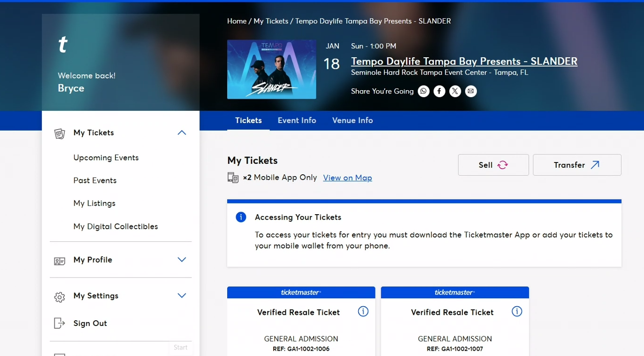Open info icon on second resale ticket

tap(517, 311)
